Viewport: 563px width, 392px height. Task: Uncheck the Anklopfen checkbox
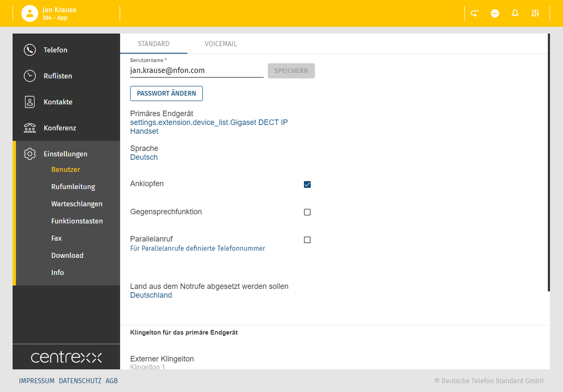[x=307, y=184]
